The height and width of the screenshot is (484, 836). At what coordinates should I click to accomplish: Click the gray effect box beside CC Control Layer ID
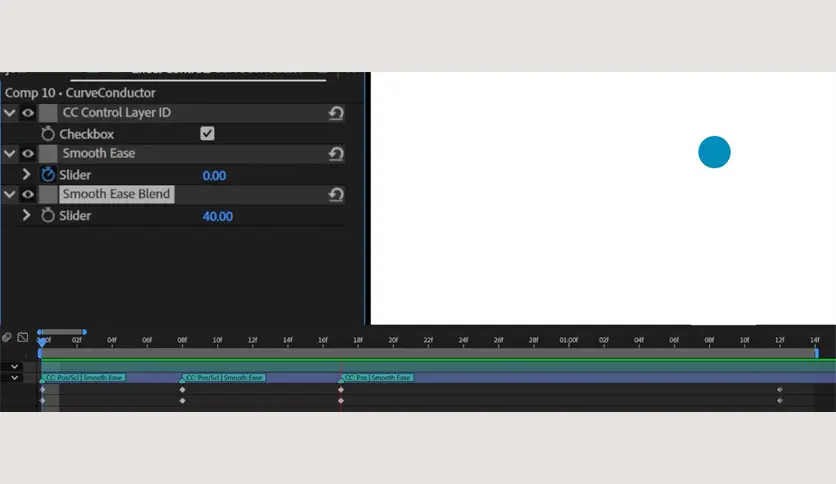pyautogui.click(x=48, y=113)
